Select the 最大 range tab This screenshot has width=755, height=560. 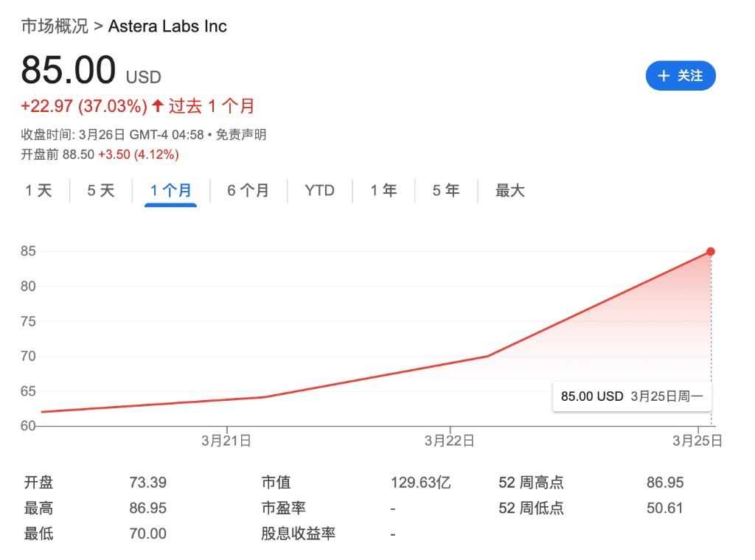pos(510,191)
